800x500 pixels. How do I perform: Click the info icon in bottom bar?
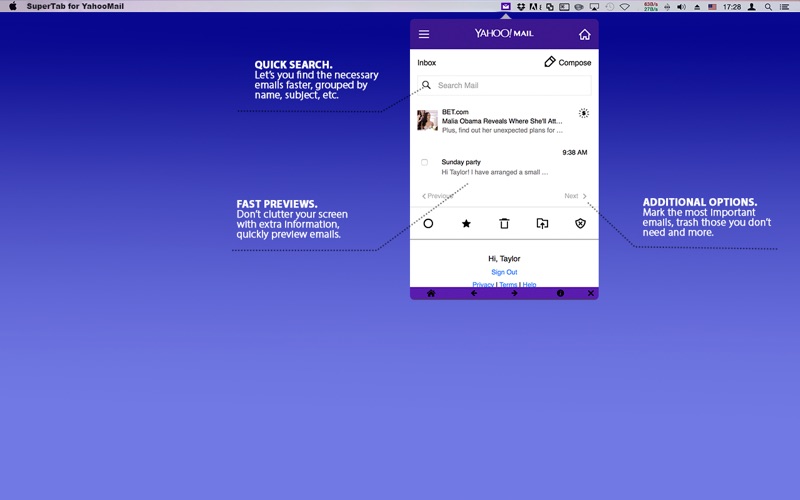(x=560, y=293)
